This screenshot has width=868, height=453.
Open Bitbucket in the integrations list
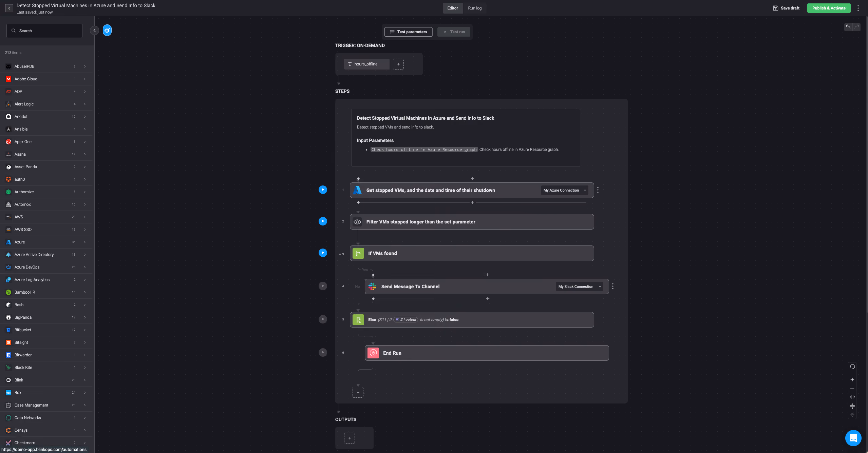(x=46, y=330)
